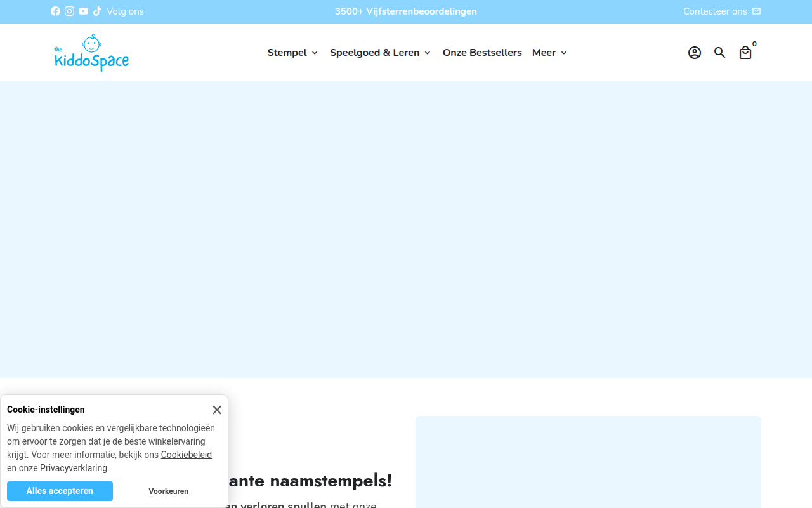Image resolution: width=812 pixels, height=508 pixels.
Task: Click the Volg ons label
Action: [x=125, y=11]
